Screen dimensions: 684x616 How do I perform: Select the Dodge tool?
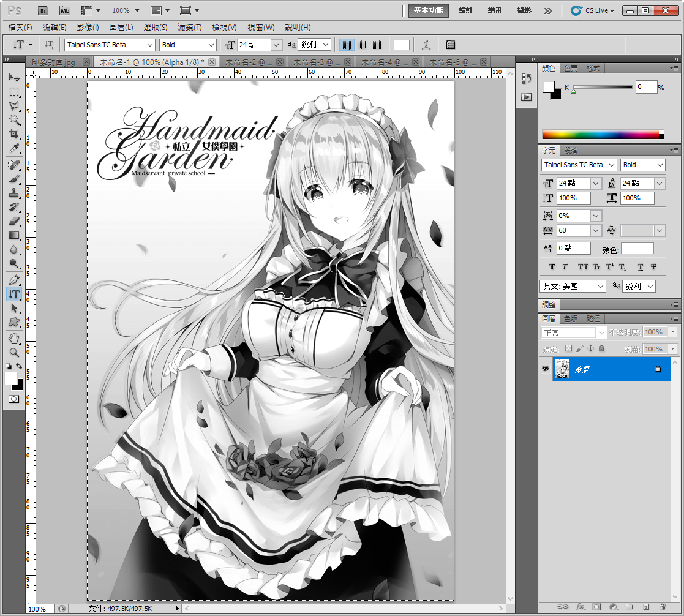(x=14, y=263)
